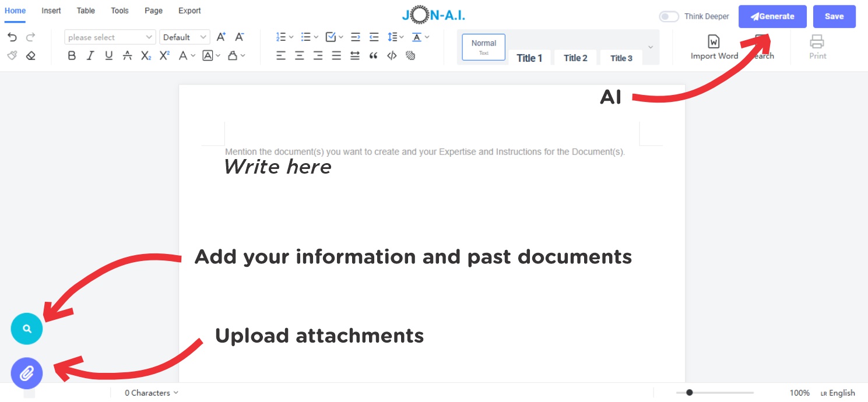The image size is (868, 402).
Task: Select the Title 2 style
Action: [575, 58]
